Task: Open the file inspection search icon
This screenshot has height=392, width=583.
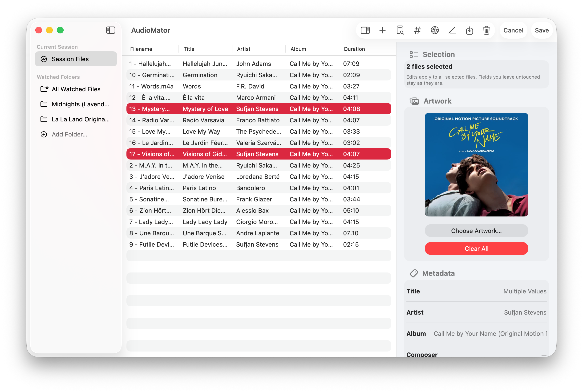Action: pos(400,30)
